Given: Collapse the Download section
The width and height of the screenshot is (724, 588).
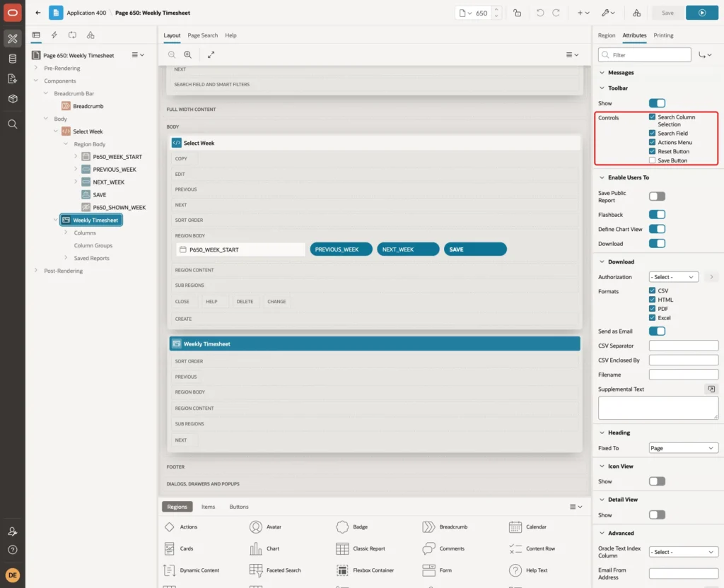Looking at the screenshot, I should [x=602, y=261].
